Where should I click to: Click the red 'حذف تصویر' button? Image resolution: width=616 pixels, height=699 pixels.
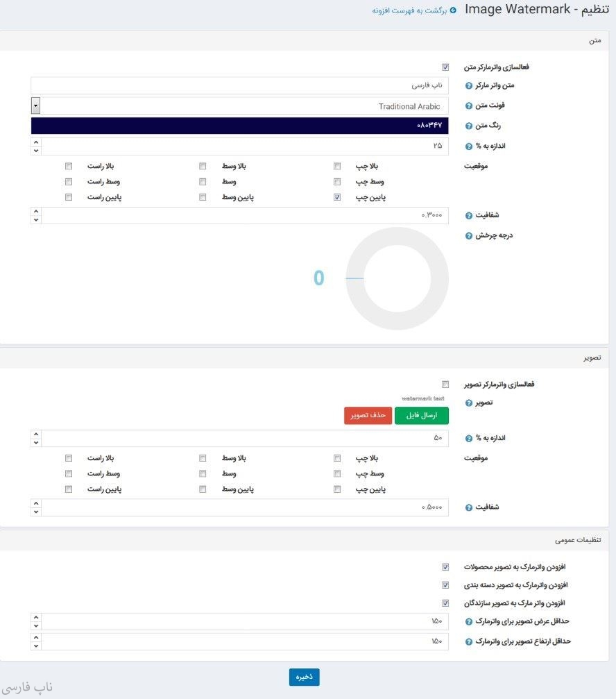point(368,416)
